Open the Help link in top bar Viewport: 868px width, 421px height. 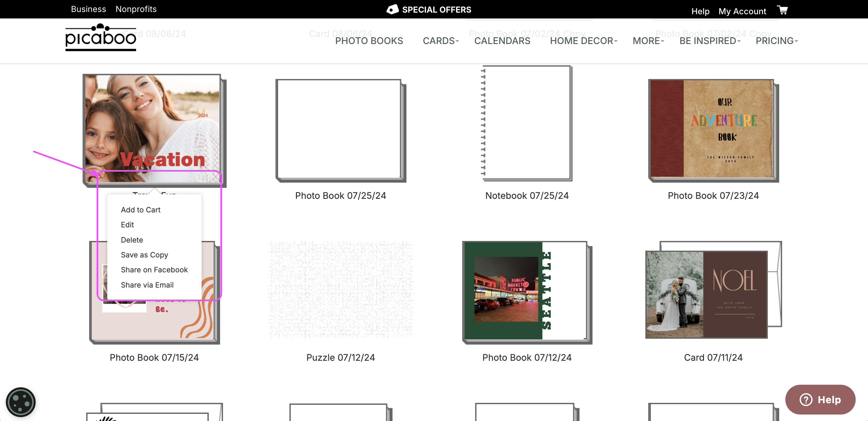[700, 11]
